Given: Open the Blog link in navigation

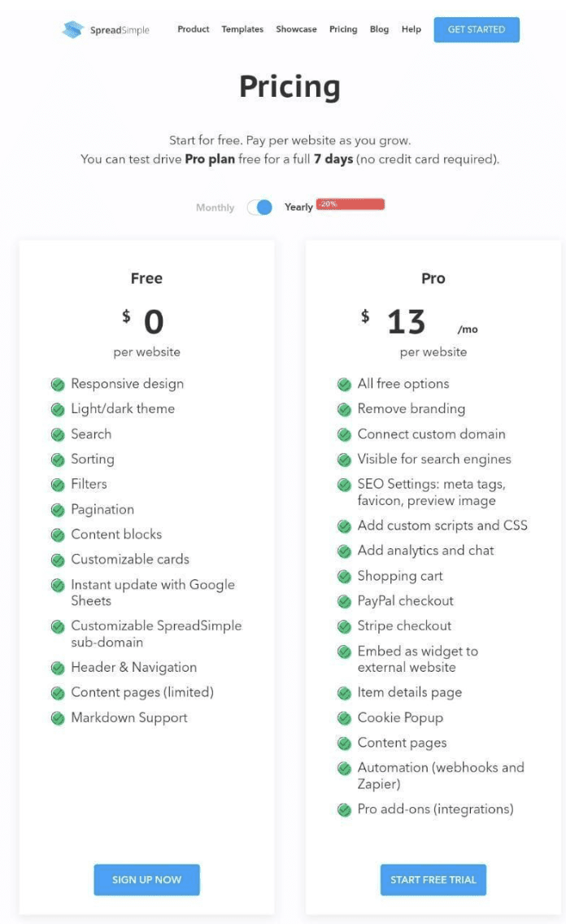Looking at the screenshot, I should (379, 29).
